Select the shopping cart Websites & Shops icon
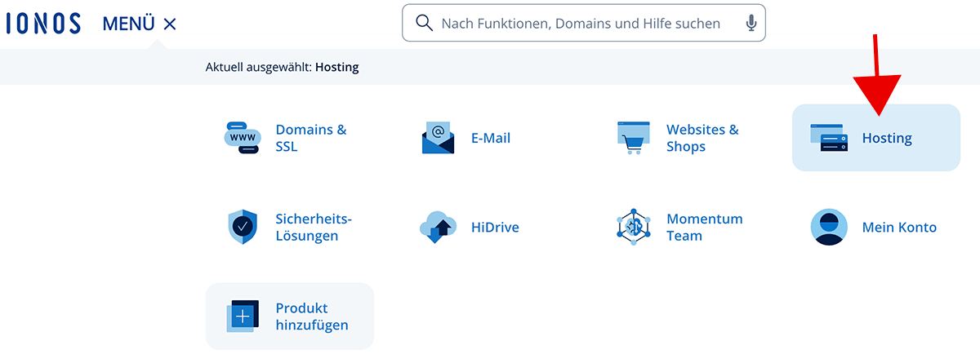The width and height of the screenshot is (980, 363). pyautogui.click(x=633, y=138)
